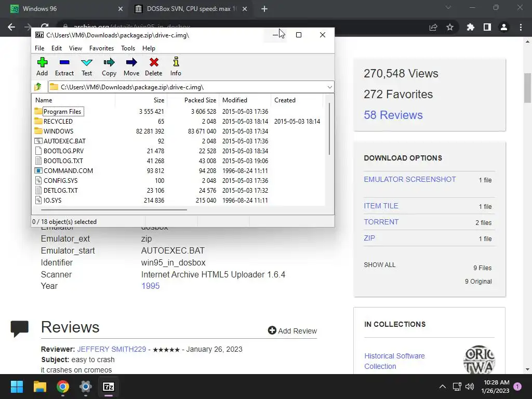
Task: Open the 1995 year link
Action: [x=150, y=286]
